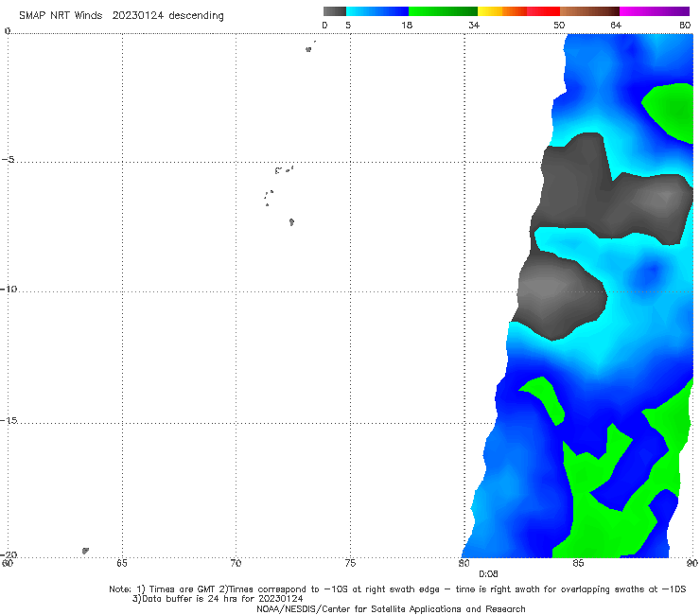Screen dimensions: 700x615
Task: Click the green 18-34 colorbar segment
Action: click(443, 11)
